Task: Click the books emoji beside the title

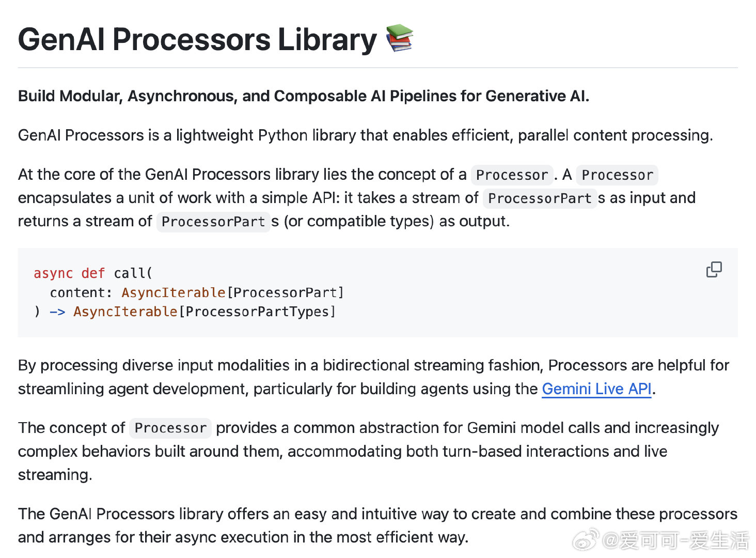Action: (400, 38)
